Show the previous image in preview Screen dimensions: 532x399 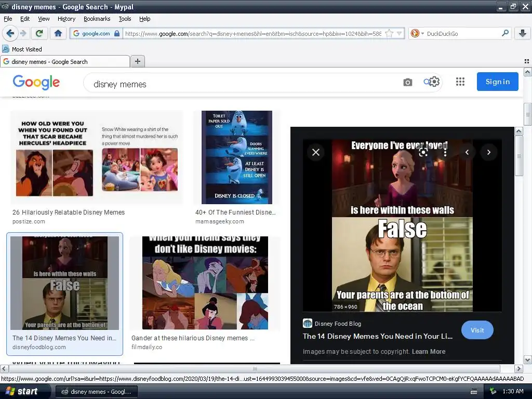pos(467,152)
